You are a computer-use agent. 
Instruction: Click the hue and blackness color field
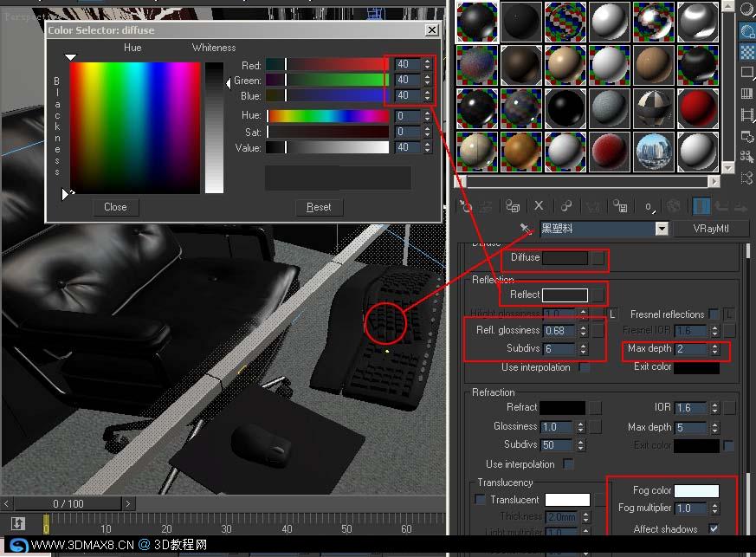(135, 128)
